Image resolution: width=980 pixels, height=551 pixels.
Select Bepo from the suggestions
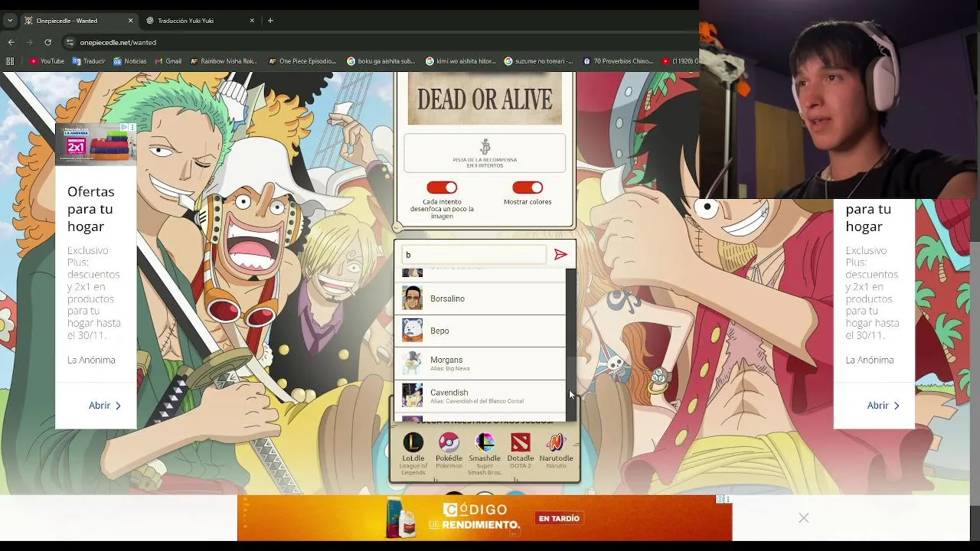click(480, 331)
